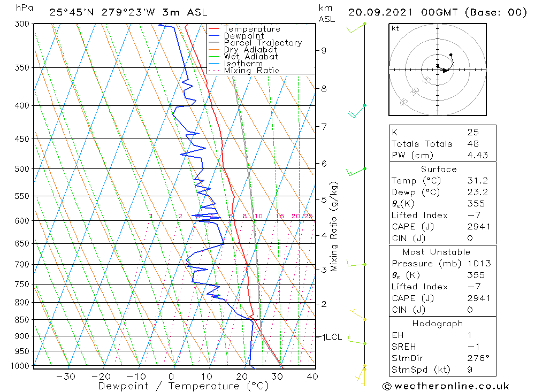Click the -30 temperature axis label
Screen dimensions: 535x392
(x=66, y=376)
